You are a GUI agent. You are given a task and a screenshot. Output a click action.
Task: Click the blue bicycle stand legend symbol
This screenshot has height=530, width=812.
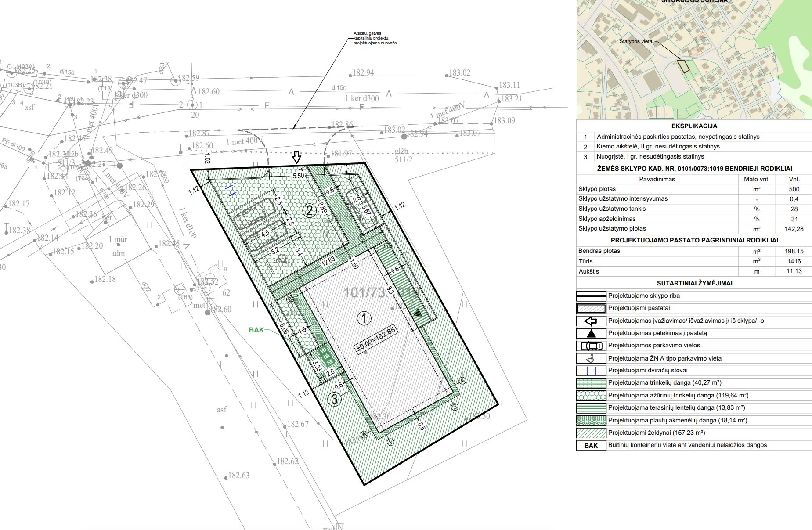[591, 371]
